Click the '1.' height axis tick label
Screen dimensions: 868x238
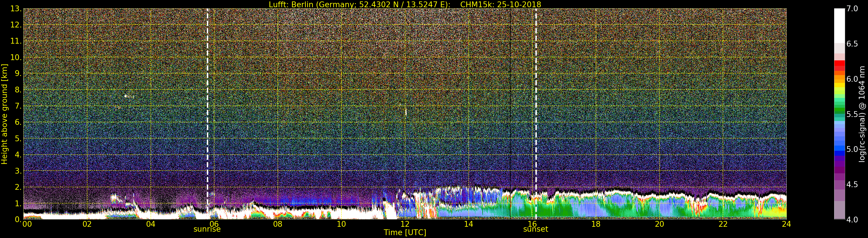coord(18,203)
